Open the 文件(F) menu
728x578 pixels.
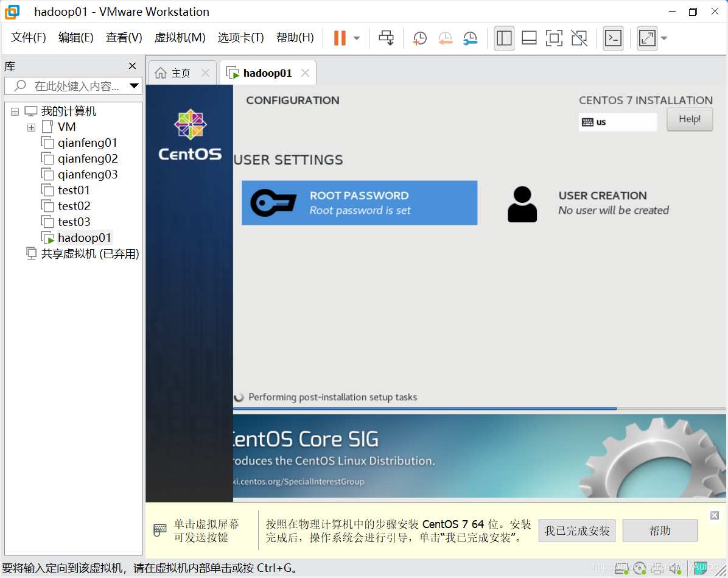(x=29, y=38)
